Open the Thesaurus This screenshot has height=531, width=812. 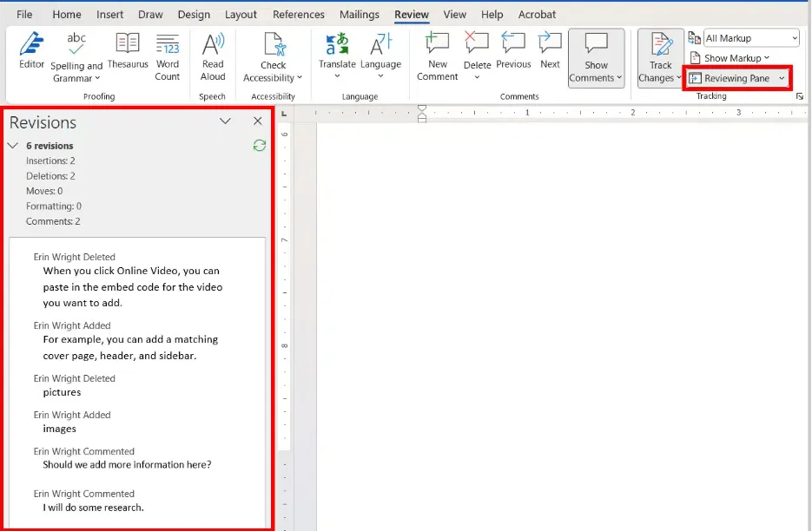[128, 50]
